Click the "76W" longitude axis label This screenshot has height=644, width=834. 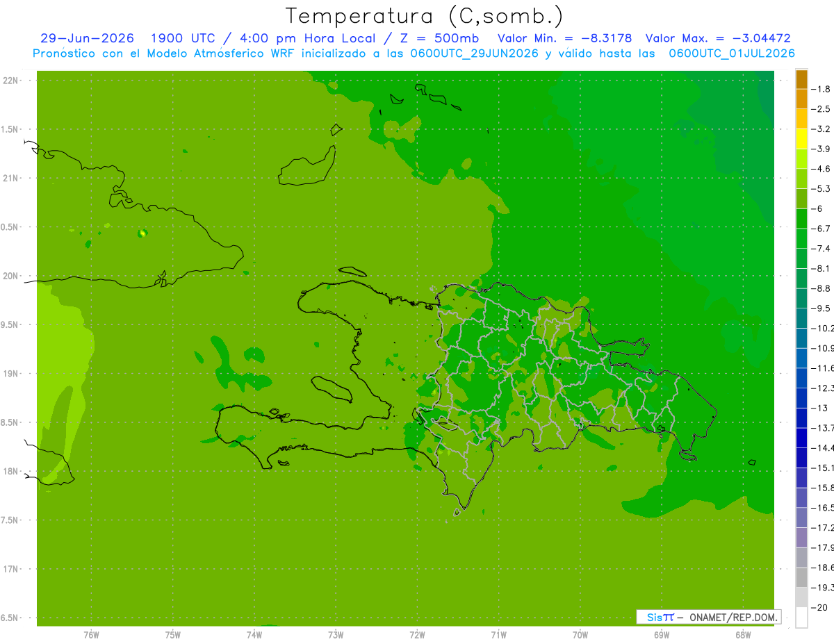91,635
